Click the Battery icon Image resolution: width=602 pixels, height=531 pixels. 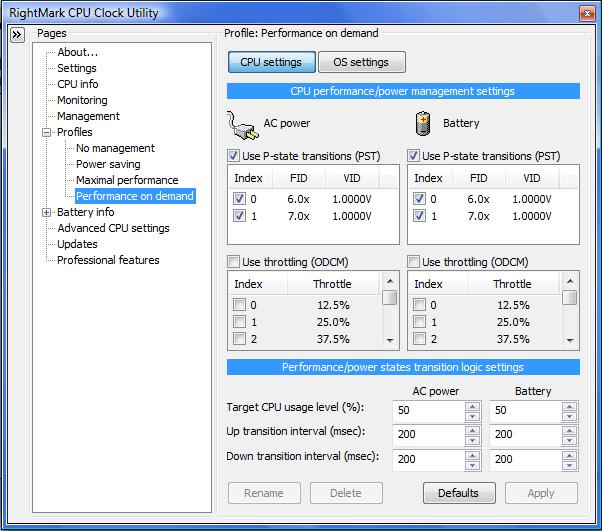pyautogui.click(x=423, y=124)
